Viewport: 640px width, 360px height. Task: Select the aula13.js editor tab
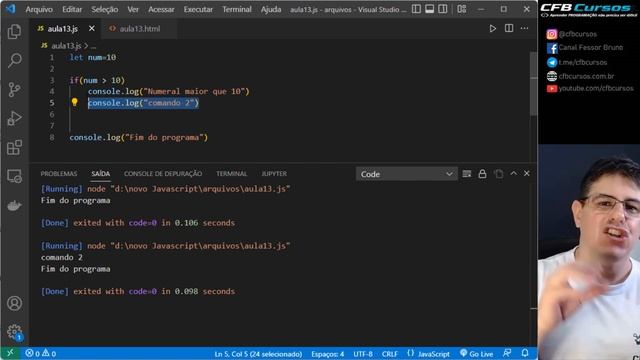pyautogui.click(x=62, y=29)
